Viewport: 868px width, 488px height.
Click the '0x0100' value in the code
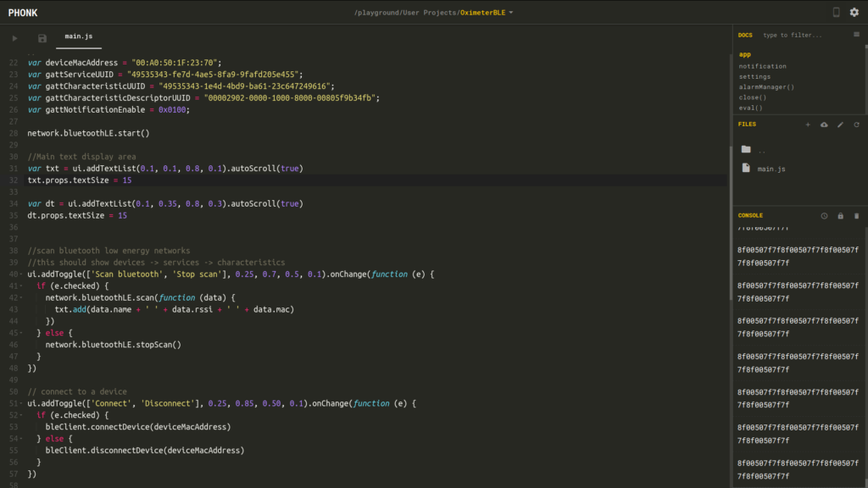tap(171, 110)
